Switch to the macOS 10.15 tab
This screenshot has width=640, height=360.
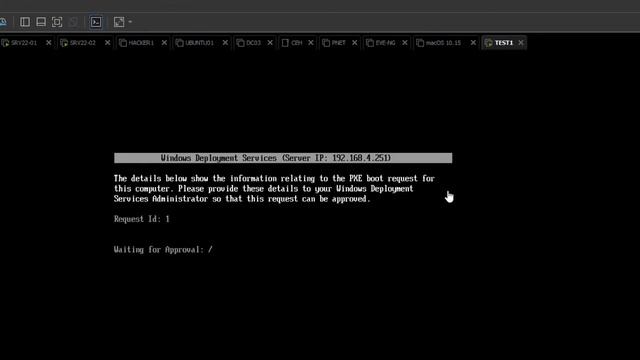pos(443,43)
